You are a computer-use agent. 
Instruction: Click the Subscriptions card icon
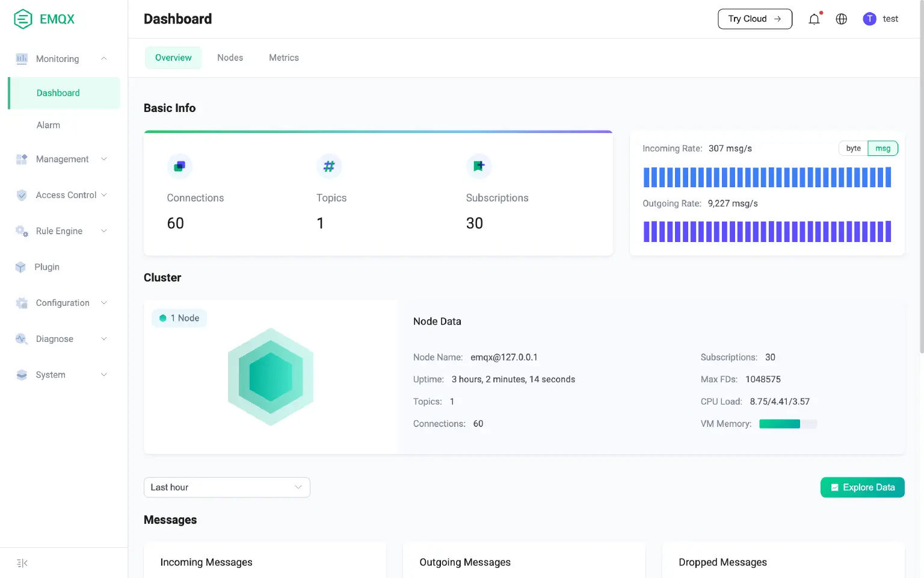[x=479, y=167]
